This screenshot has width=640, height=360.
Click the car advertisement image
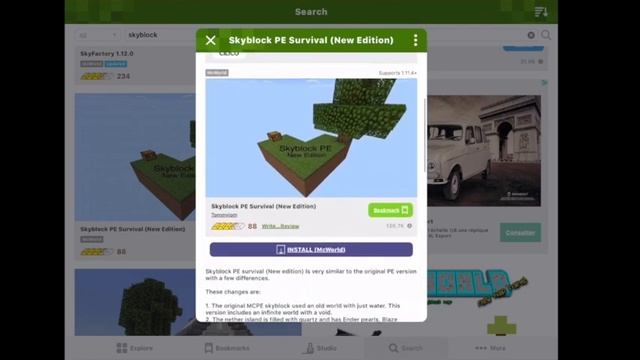(484, 151)
